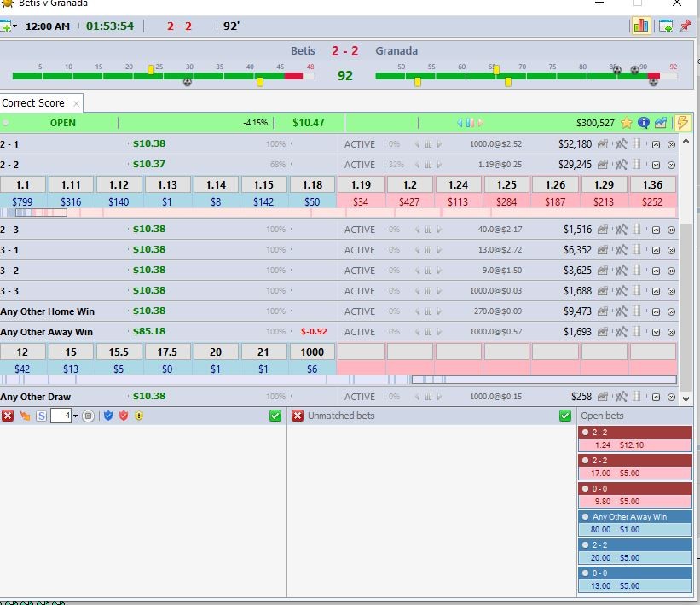Viewport: 700px width, 605px height.
Task: Expand the 3 - 1 selection row
Action: point(656,250)
